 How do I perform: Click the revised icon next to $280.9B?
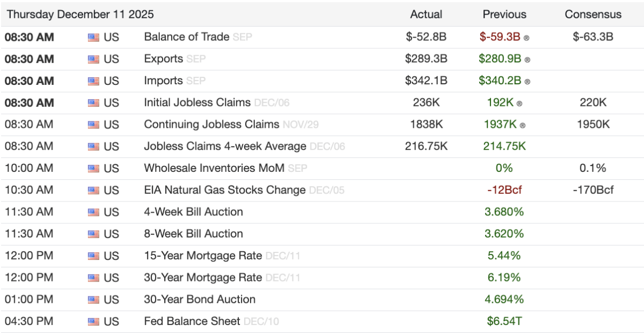pos(527,60)
